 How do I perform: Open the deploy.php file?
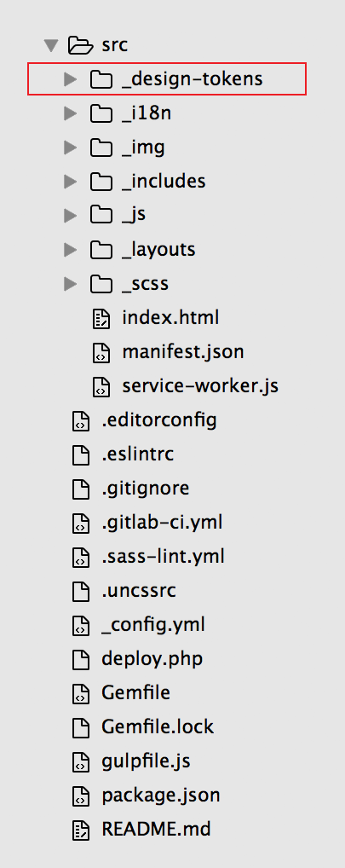pos(152,660)
